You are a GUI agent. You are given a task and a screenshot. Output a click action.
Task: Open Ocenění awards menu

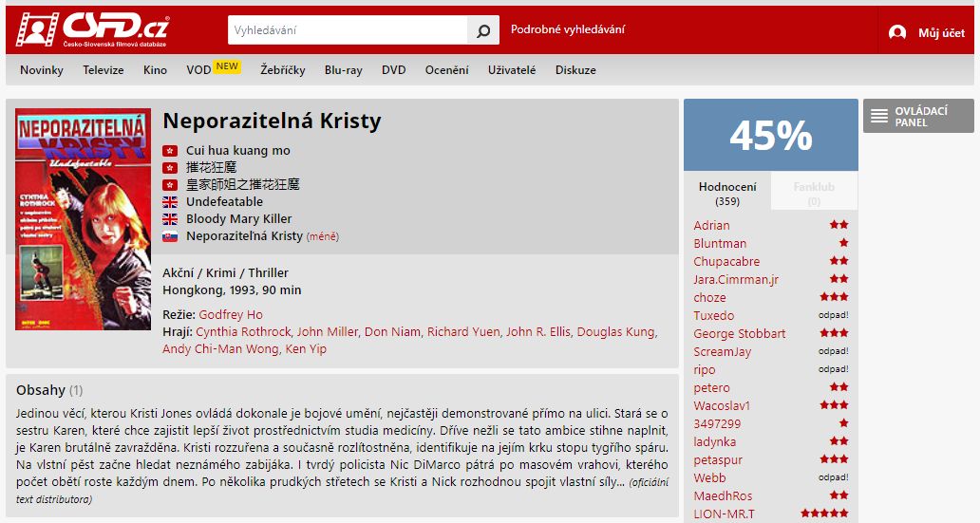tap(447, 70)
